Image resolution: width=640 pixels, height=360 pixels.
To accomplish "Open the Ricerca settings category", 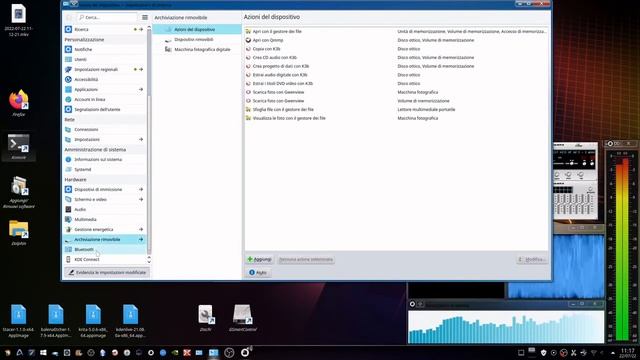I will pos(104,29).
